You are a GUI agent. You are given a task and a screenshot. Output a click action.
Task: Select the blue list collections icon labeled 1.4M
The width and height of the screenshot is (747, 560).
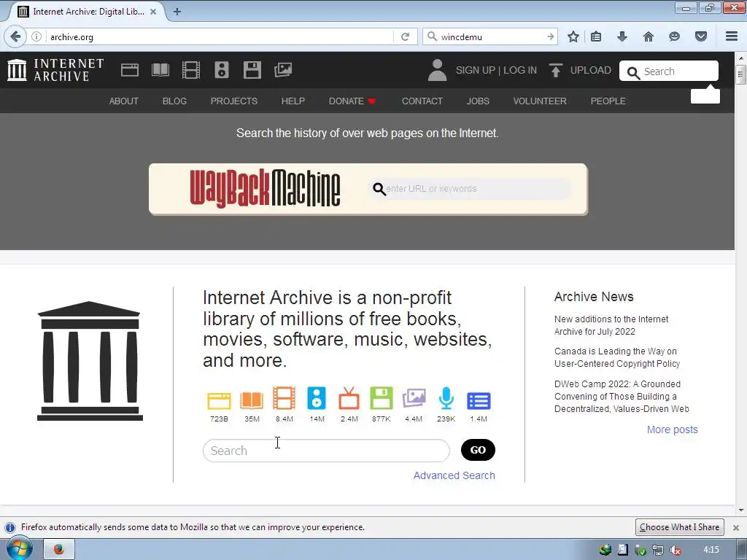pyautogui.click(x=479, y=401)
